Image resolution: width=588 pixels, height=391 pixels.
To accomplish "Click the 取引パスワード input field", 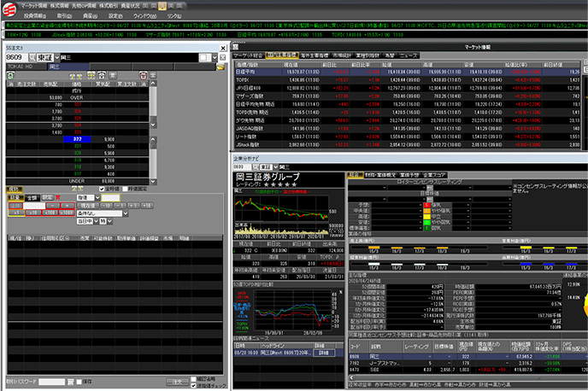I will tap(52, 382).
